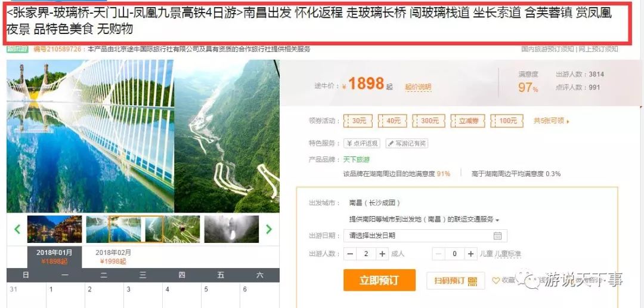Open the calendar icon in date field

pyautogui.click(x=497, y=236)
